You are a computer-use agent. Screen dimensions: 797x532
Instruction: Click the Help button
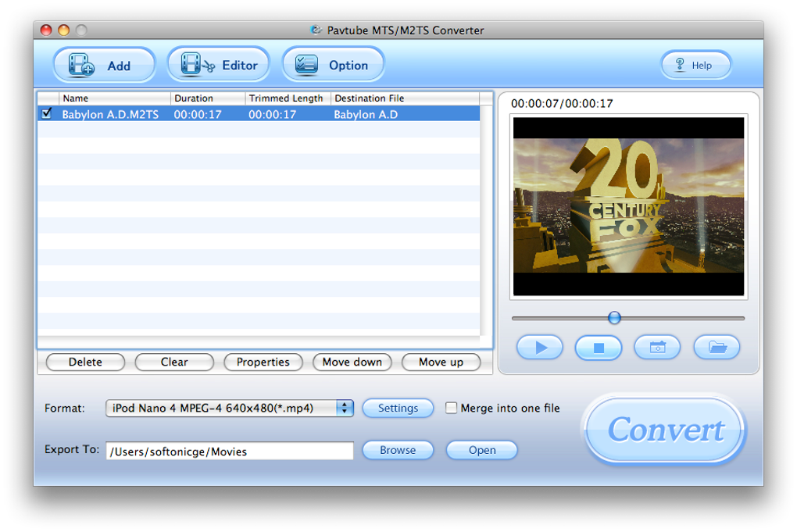point(695,65)
